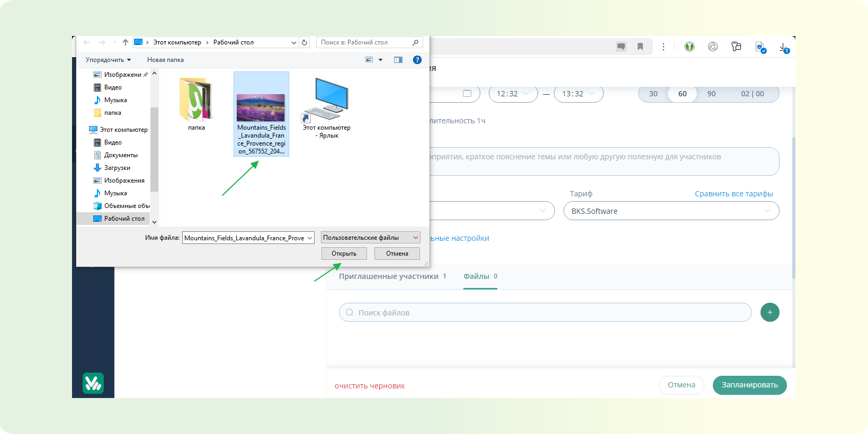Click the Поиск файлов search field
Viewport: 868px width, 434px height.
[545, 312]
